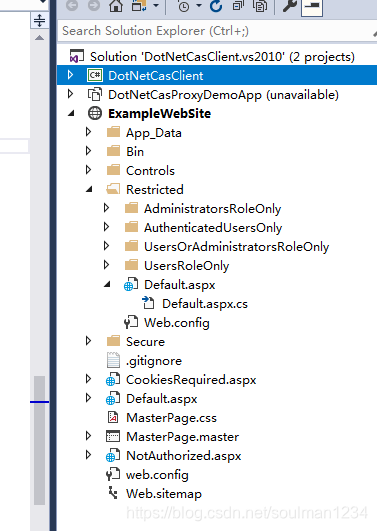The height and width of the screenshot is (531, 377).
Task: Open dropdown arrow beside the clock filter icon
Action: [x=199, y=5]
